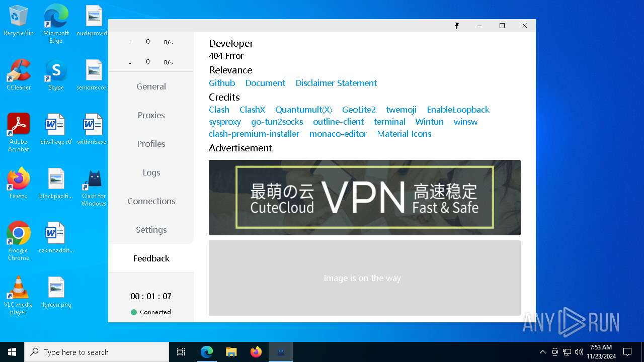Switch to the Settings tab

pos(151,230)
